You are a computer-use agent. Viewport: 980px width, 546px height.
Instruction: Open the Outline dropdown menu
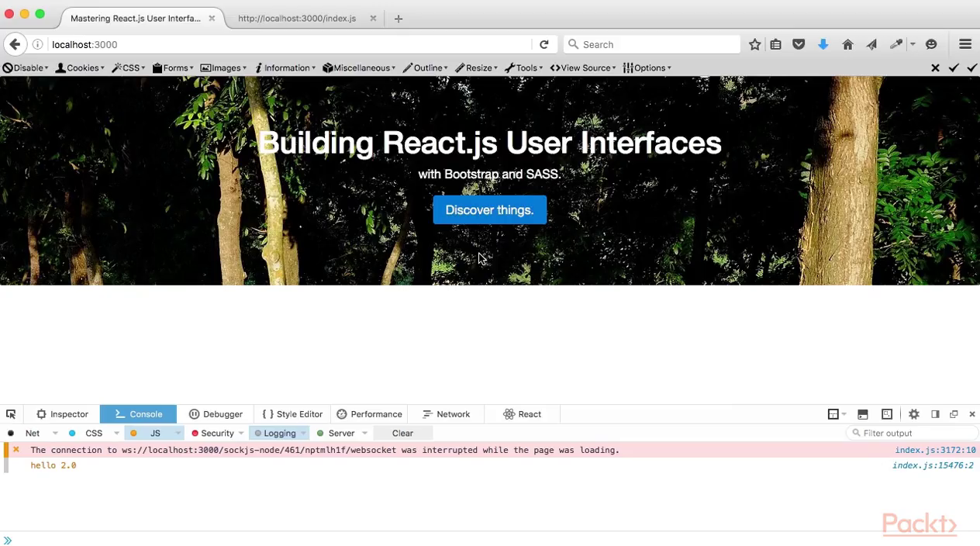[425, 67]
